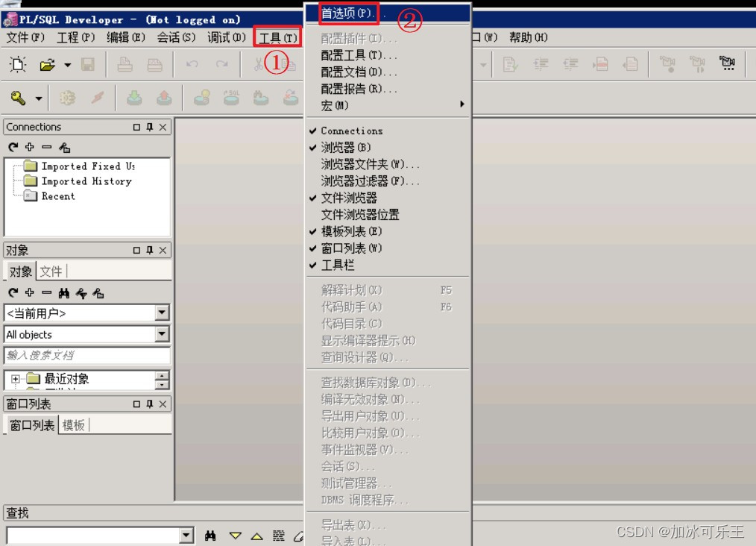This screenshot has height=546, width=756.
Task: Choose 配置文档(D)... menu item
Action: click(x=359, y=72)
